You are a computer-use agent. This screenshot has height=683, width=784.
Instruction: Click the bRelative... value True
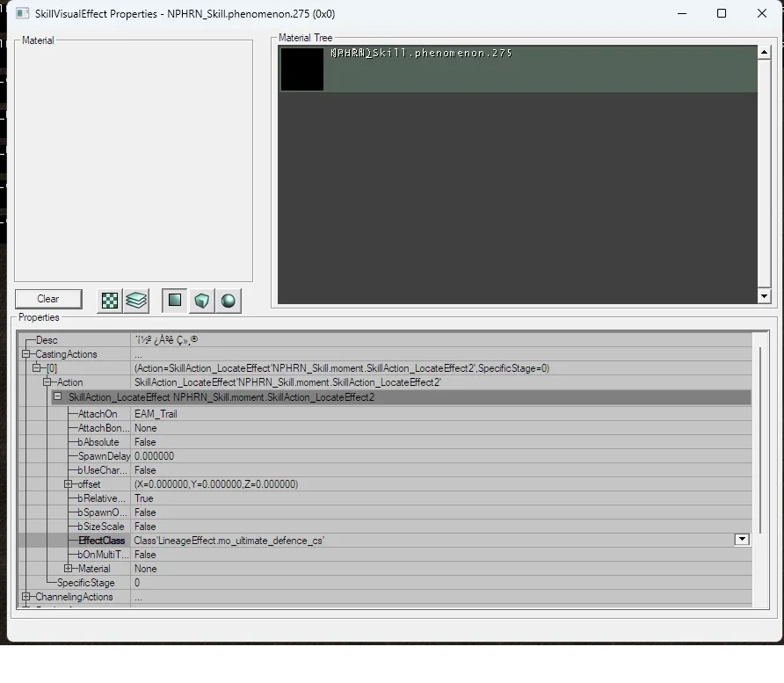point(144,498)
